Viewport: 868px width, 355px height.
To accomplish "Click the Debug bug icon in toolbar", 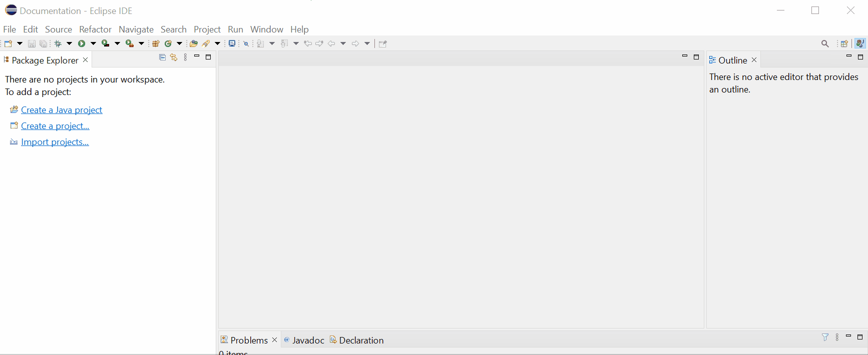I will pyautogui.click(x=58, y=43).
